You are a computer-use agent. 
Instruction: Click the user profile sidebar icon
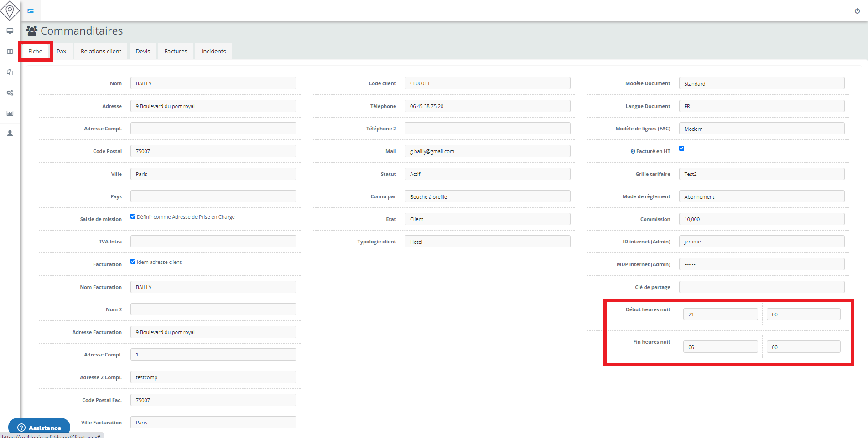10,133
